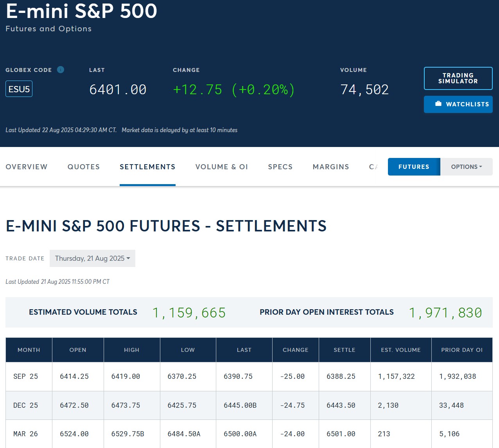Select the Settlements tab

click(147, 167)
